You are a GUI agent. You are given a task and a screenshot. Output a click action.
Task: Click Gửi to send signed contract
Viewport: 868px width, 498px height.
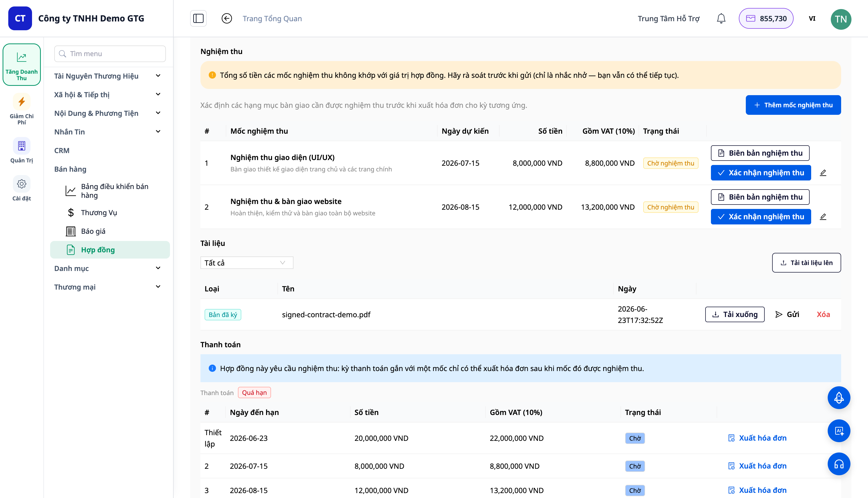[x=787, y=314]
